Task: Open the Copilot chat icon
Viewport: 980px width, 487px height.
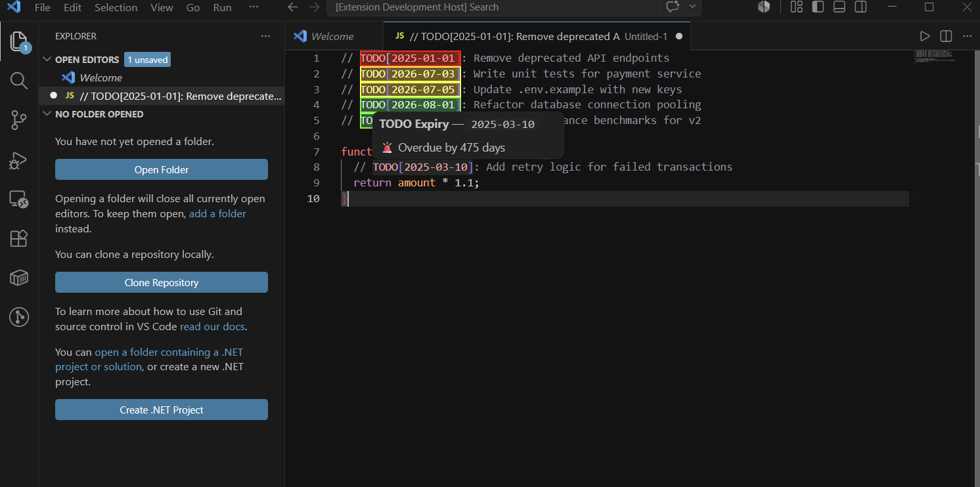Action: (x=672, y=7)
